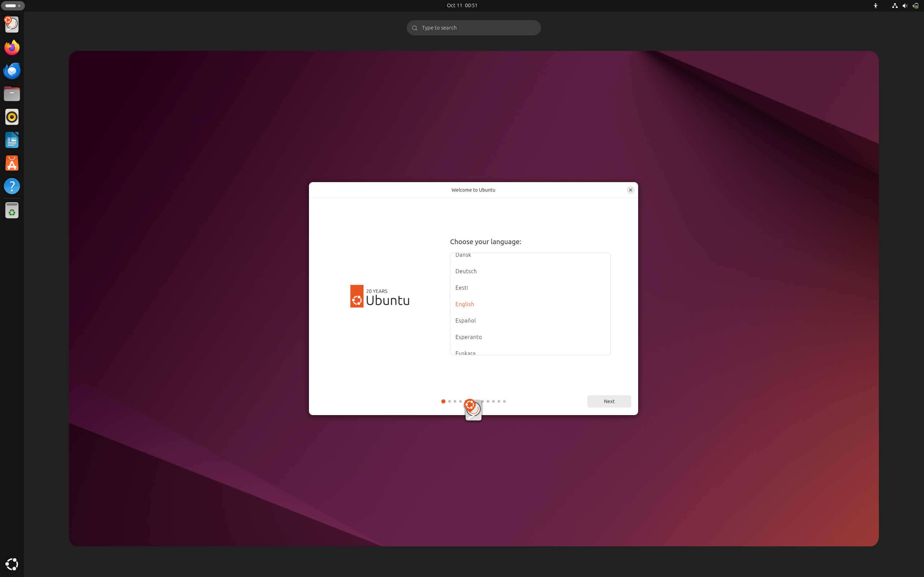Click the Ubuntu installer icon at top of dock
This screenshot has height=577, width=924.
12,25
